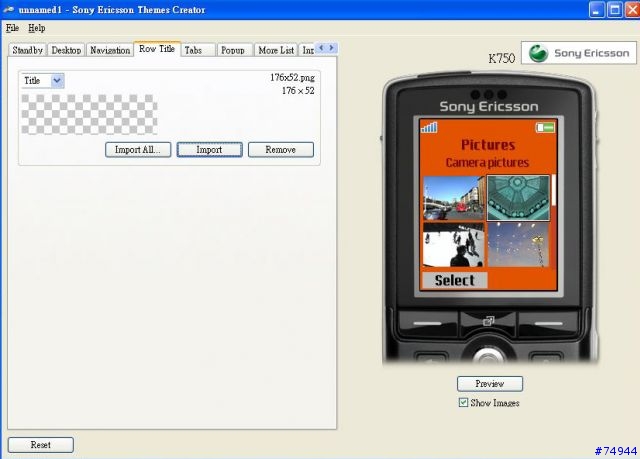This screenshot has width=640, height=459.
Task: Click the K750 model label
Action: 502,58
